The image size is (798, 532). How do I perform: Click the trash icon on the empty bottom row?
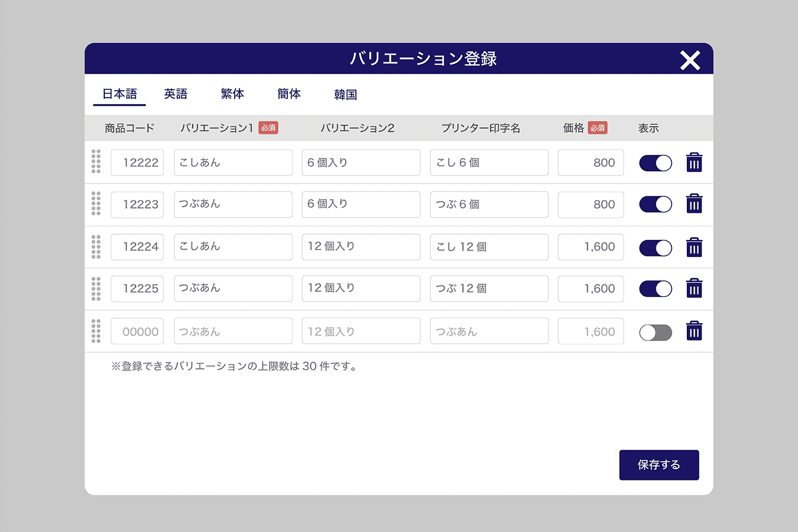click(694, 331)
